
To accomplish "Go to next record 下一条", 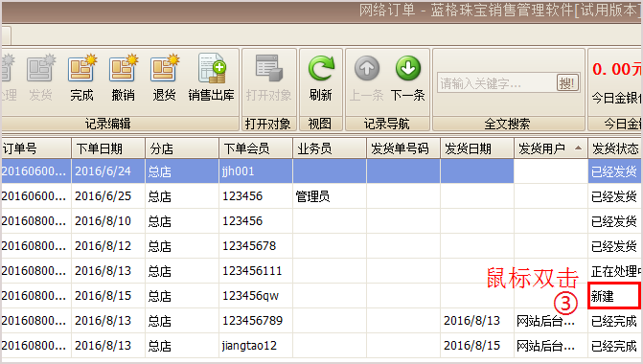I will (407, 78).
